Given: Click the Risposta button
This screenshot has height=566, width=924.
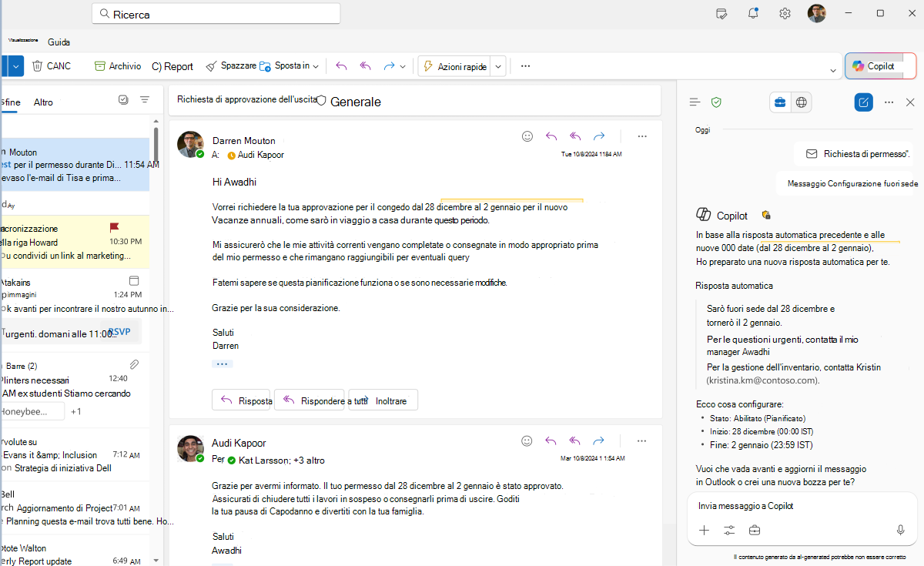Looking at the screenshot, I should 243,400.
